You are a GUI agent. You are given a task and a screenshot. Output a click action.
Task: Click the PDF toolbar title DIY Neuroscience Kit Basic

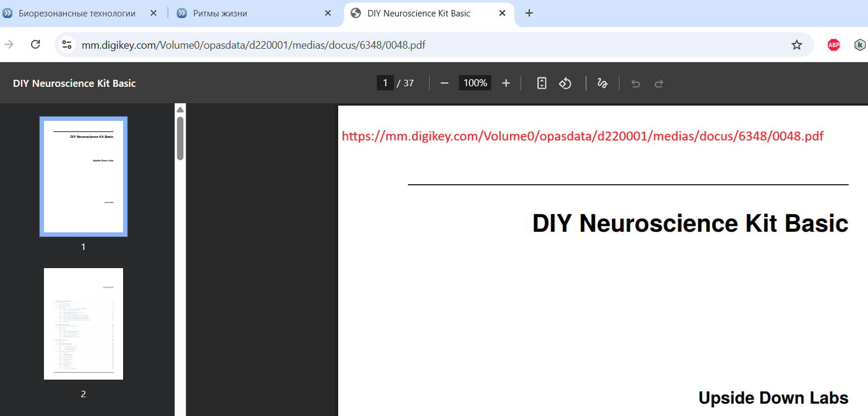pos(74,83)
